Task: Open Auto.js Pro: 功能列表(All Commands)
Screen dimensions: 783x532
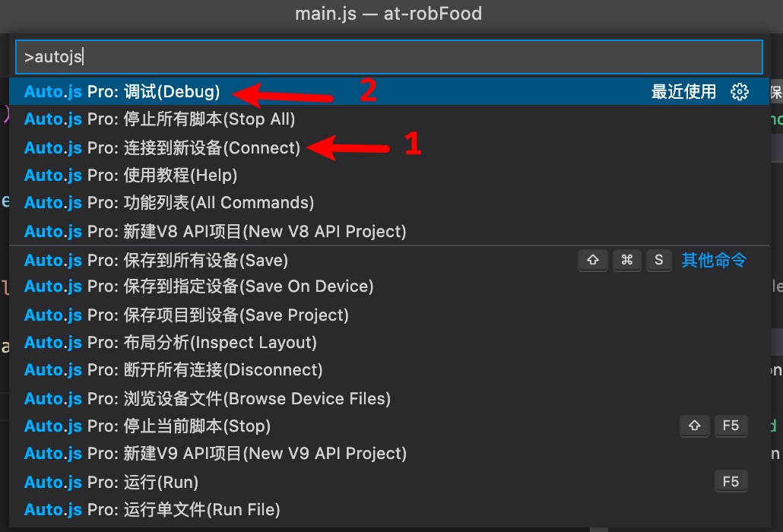Action: [389, 202]
